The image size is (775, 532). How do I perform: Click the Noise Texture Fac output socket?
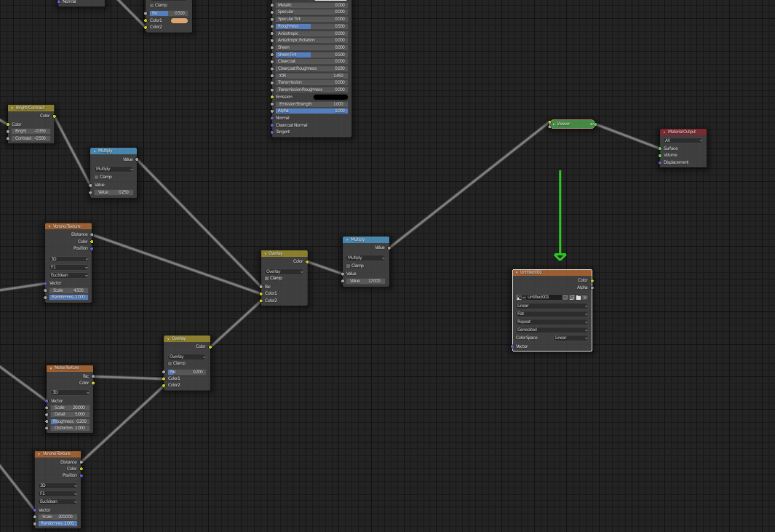(x=93, y=376)
